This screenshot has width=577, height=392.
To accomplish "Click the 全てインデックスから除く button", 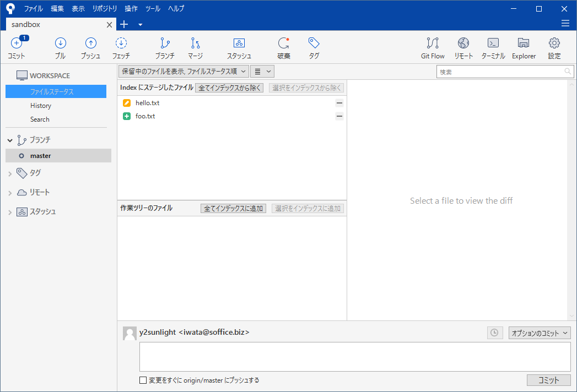I will pos(229,88).
